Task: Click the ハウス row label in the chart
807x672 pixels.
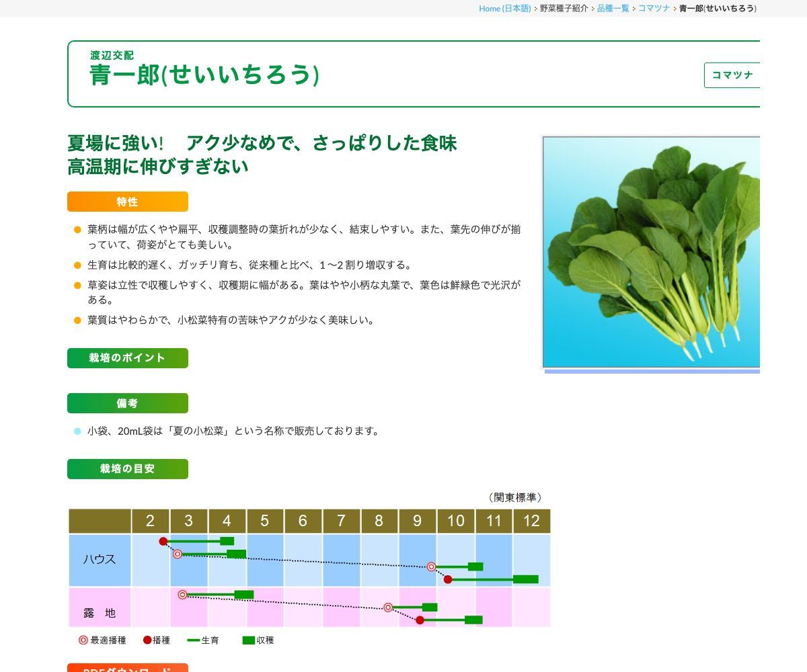Action: point(100,560)
